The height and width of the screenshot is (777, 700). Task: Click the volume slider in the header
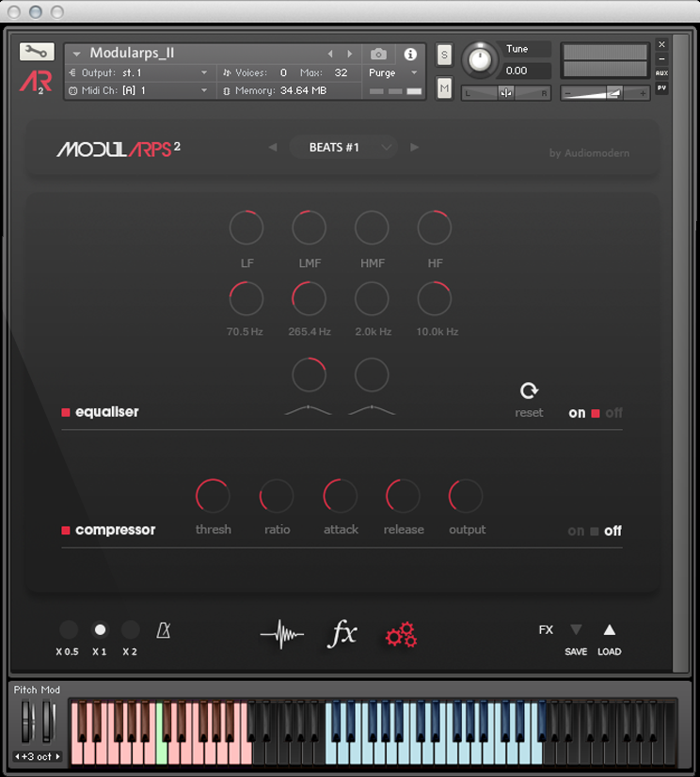coord(604,93)
